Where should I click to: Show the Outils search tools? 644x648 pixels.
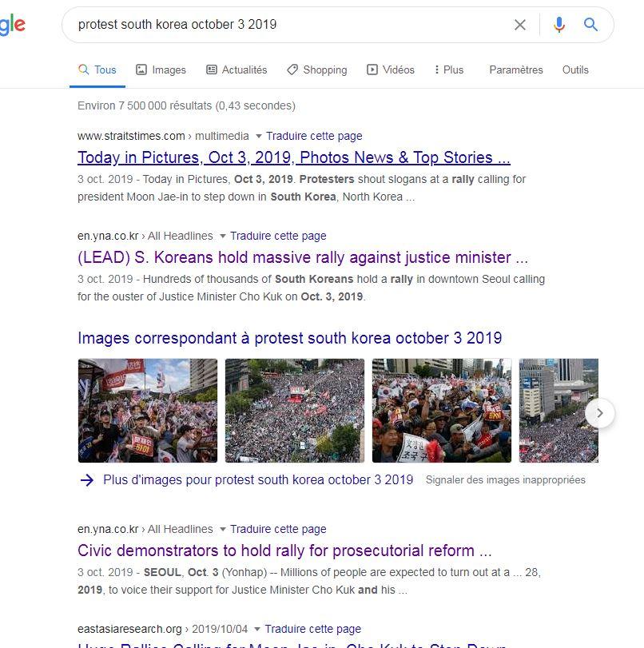pos(575,70)
